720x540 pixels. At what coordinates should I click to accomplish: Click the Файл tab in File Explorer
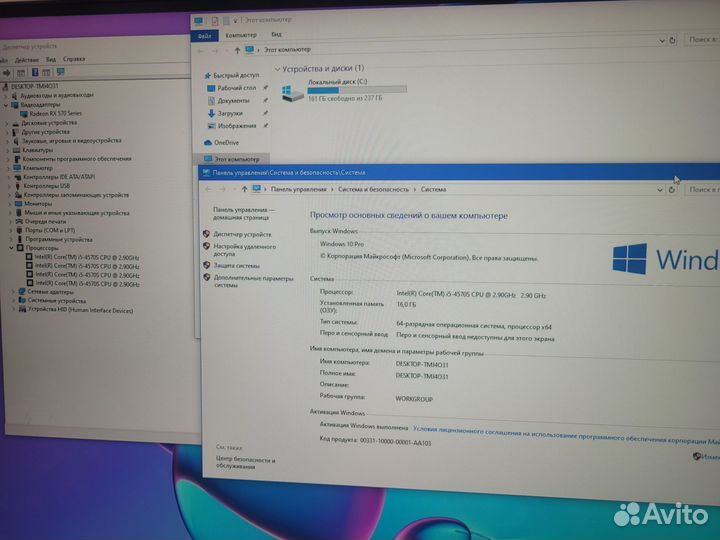pos(203,34)
